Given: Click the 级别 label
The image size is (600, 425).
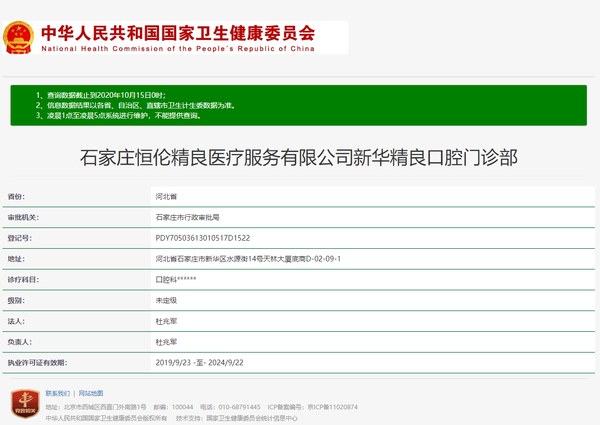Looking at the screenshot, I should pyautogui.click(x=16, y=300).
